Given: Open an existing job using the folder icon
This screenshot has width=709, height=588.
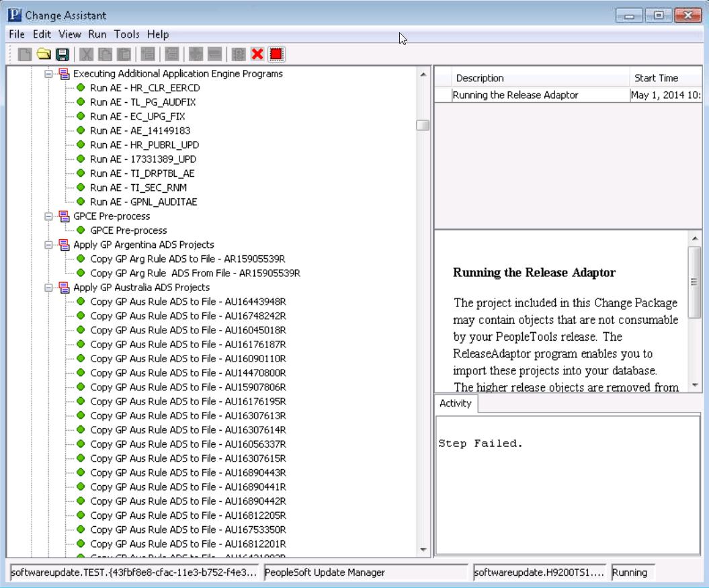Looking at the screenshot, I should 44,54.
